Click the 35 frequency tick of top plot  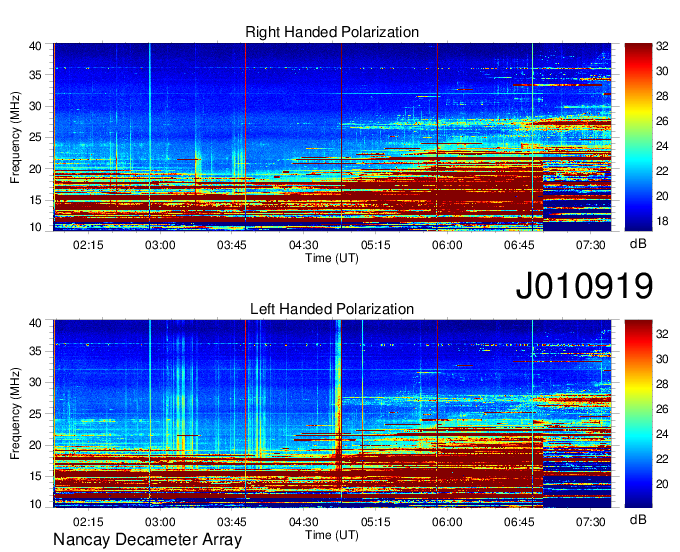(35, 75)
